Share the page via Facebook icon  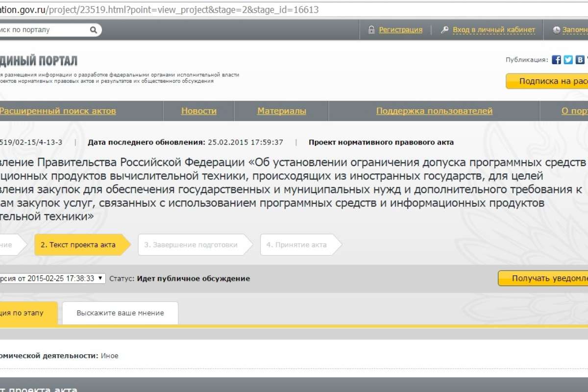[556, 60]
